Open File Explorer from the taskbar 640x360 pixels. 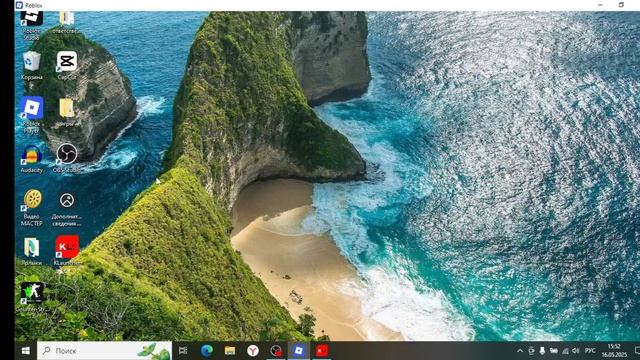coord(230,351)
